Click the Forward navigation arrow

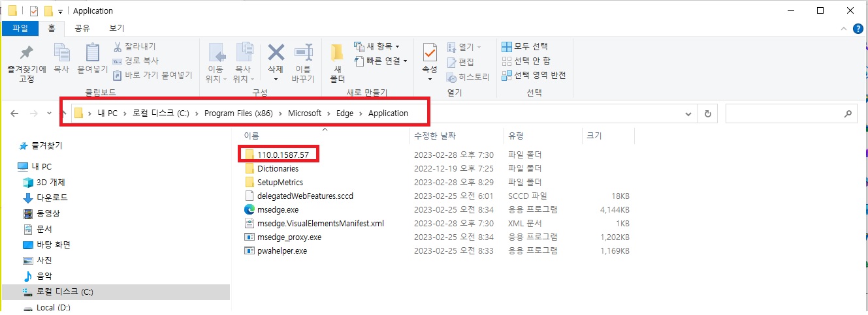[33, 113]
